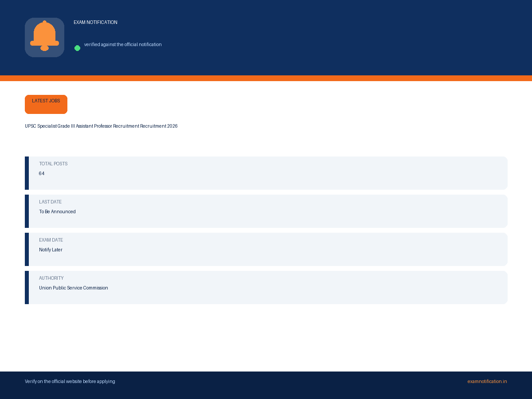Click the Verify on official website footer note
Screen dimensions: 532x399
tap(70, 381)
